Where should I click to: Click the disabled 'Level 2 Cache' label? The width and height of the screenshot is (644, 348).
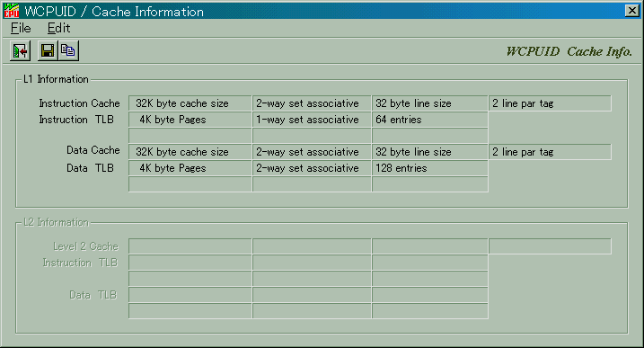[x=86, y=246]
